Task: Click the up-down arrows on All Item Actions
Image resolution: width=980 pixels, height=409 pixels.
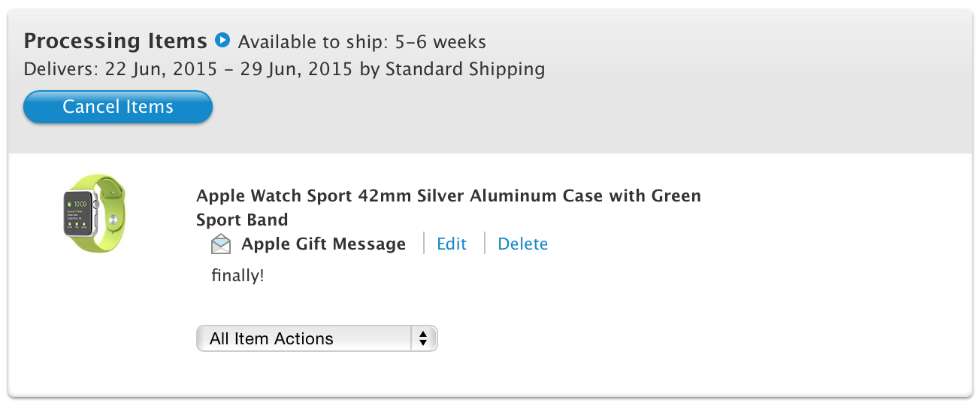Action: coord(423,338)
